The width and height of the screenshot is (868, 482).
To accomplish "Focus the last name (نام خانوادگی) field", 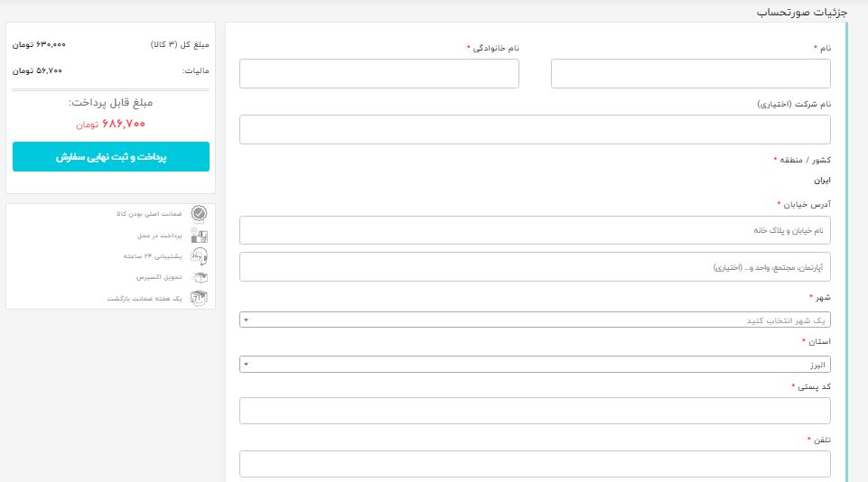I will [379, 74].
